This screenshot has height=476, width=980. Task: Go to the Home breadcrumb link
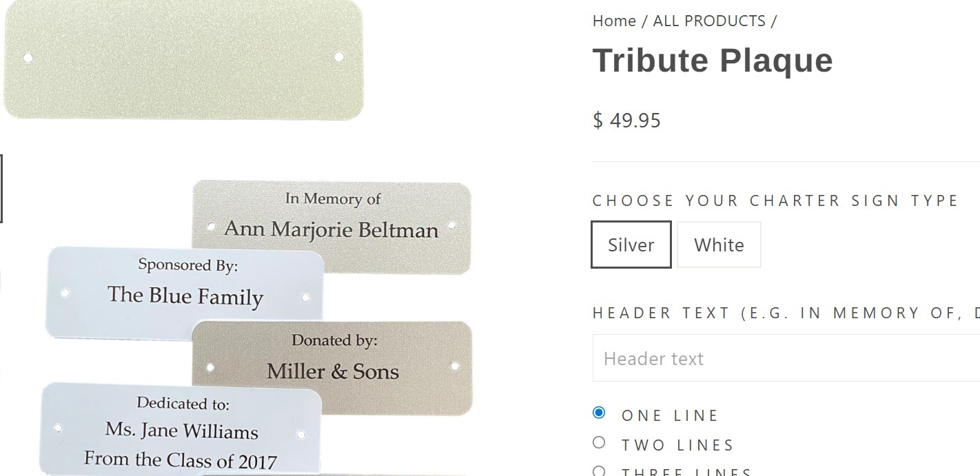click(613, 21)
